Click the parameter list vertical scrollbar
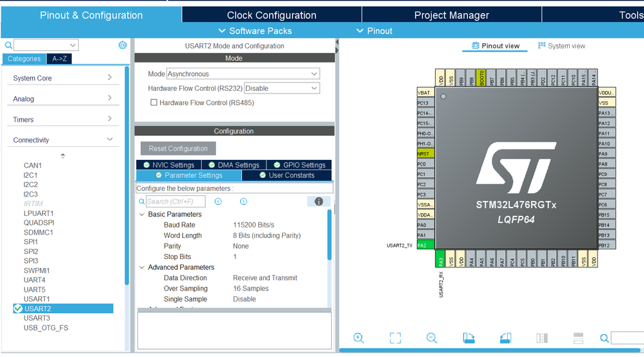The height and width of the screenshot is (357, 644). pos(329,235)
